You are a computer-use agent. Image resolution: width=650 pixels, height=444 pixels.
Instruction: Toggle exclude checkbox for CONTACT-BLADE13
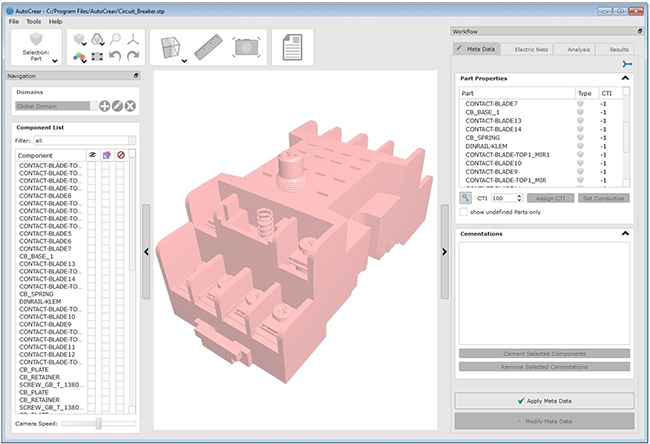click(x=120, y=264)
